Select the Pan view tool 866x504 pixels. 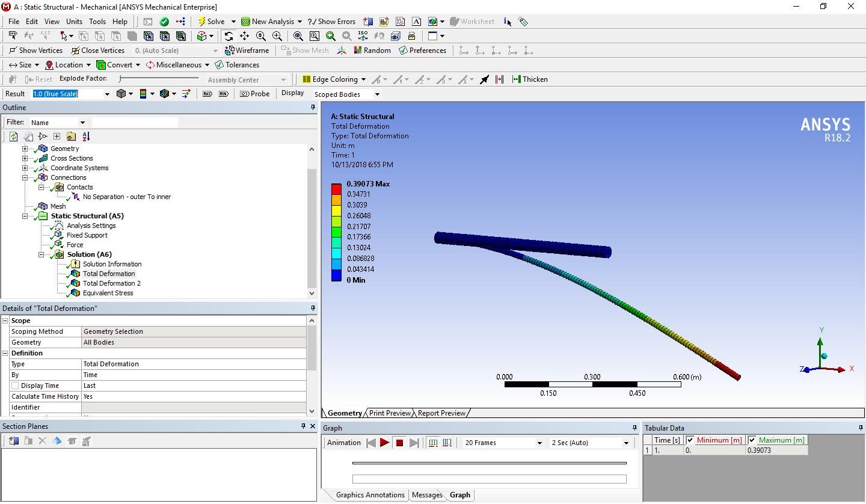pos(244,36)
